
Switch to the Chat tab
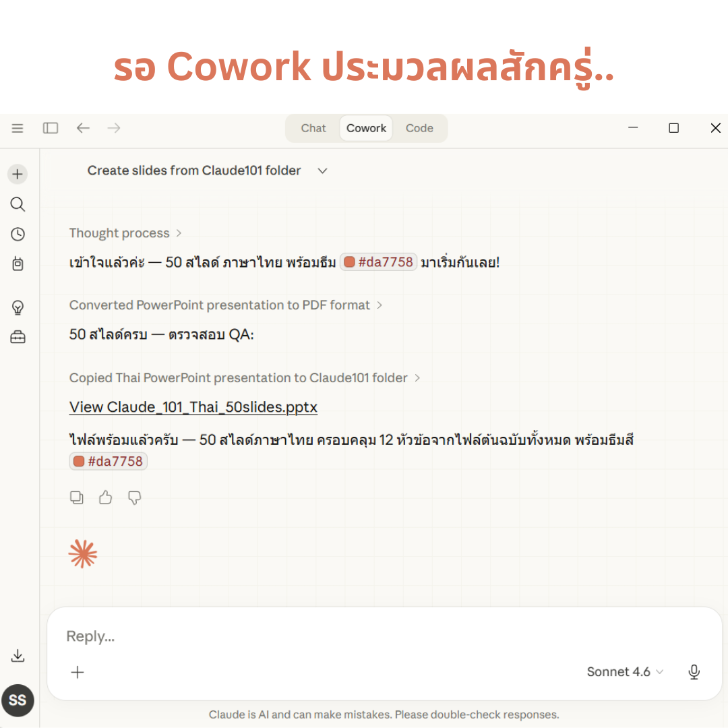(313, 127)
